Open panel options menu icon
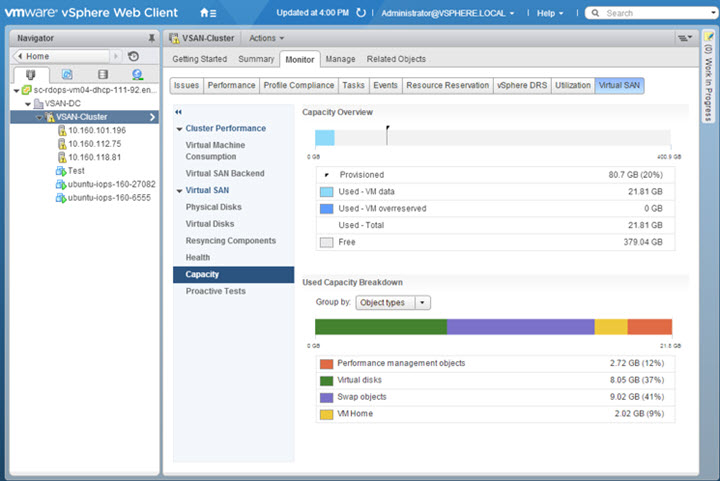The width and height of the screenshot is (720, 481). coord(685,38)
